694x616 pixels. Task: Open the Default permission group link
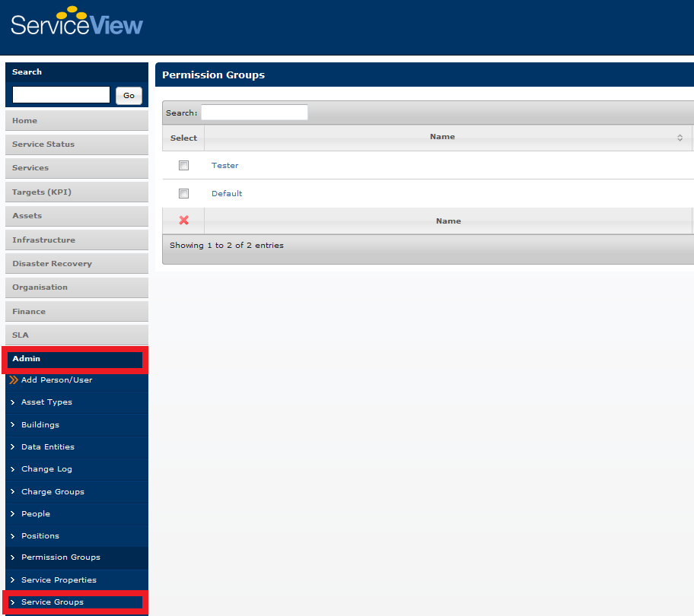point(227,193)
